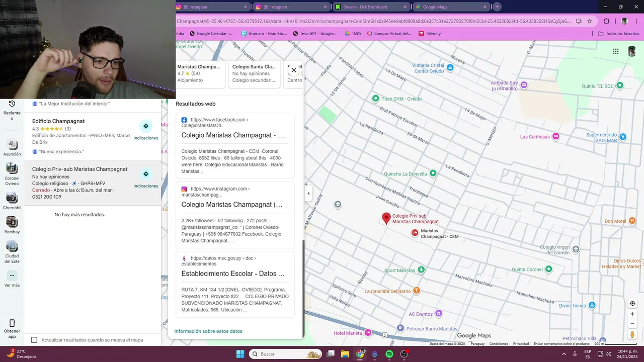Screen dimensions: 644x362
Task: Show hidden system tray icons
Action: [563, 354]
